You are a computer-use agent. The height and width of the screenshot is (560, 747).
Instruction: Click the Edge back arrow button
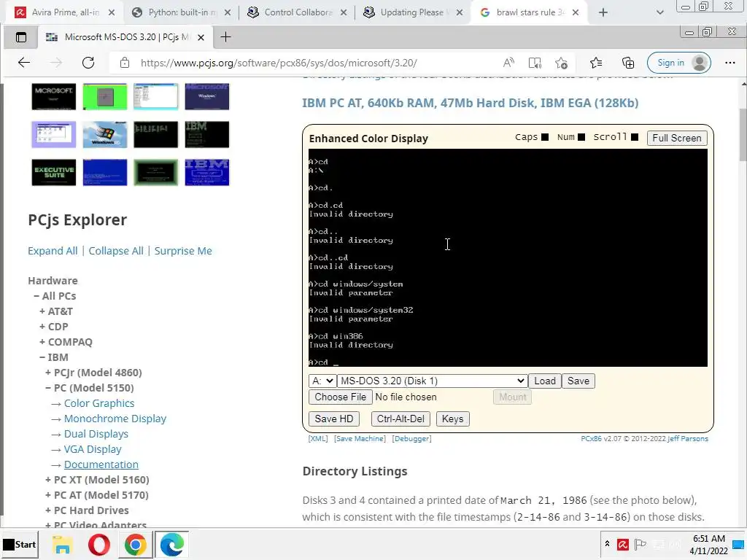coord(24,63)
